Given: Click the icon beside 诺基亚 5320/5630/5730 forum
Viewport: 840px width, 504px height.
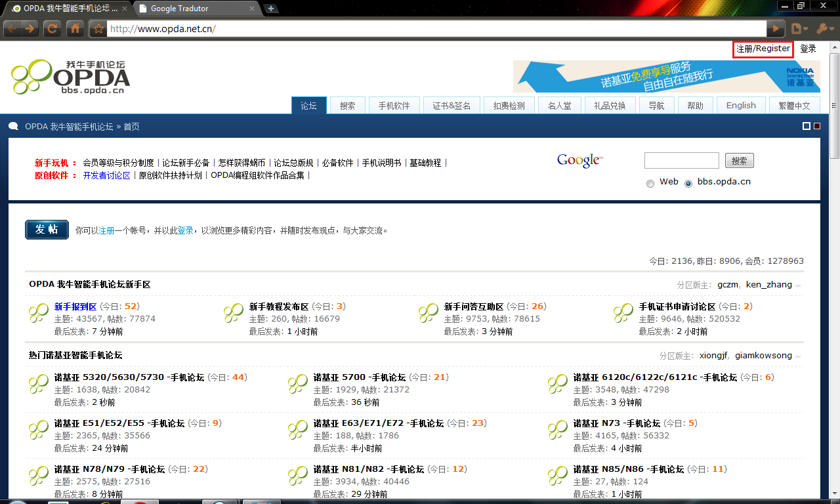Looking at the screenshot, I should coord(39,384).
